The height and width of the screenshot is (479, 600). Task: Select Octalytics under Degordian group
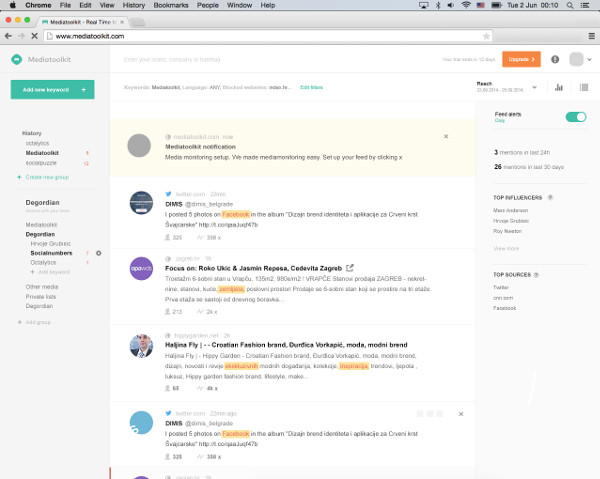(43, 262)
